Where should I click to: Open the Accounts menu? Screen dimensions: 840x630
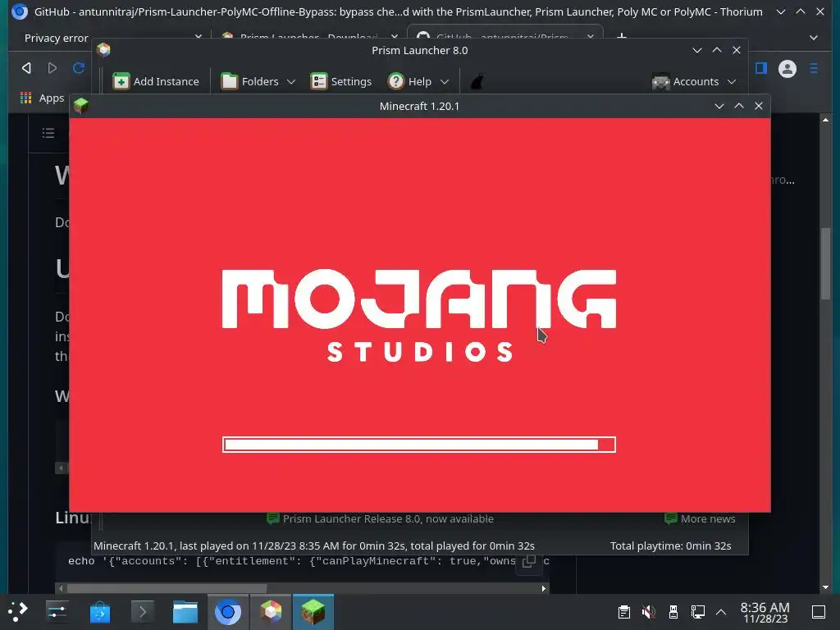tap(687, 81)
